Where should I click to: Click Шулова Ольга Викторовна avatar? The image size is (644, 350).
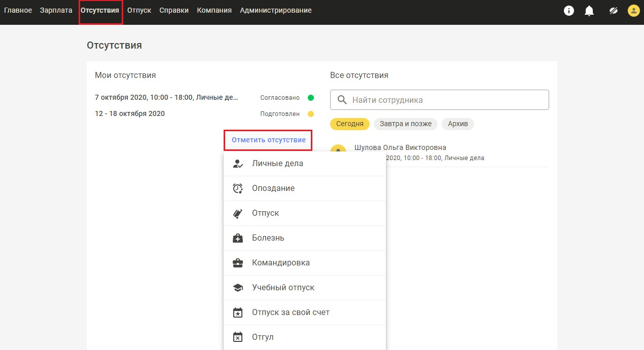point(338,149)
